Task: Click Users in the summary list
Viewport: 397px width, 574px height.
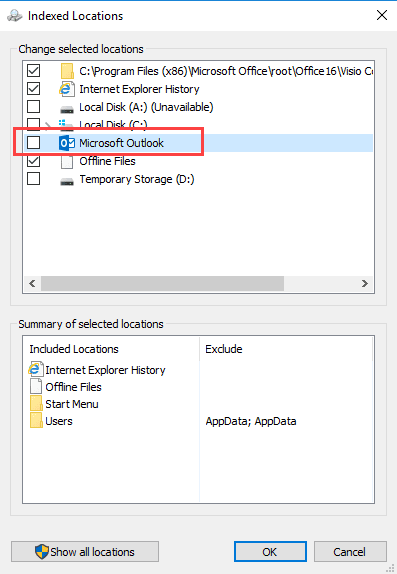Action: tap(59, 421)
